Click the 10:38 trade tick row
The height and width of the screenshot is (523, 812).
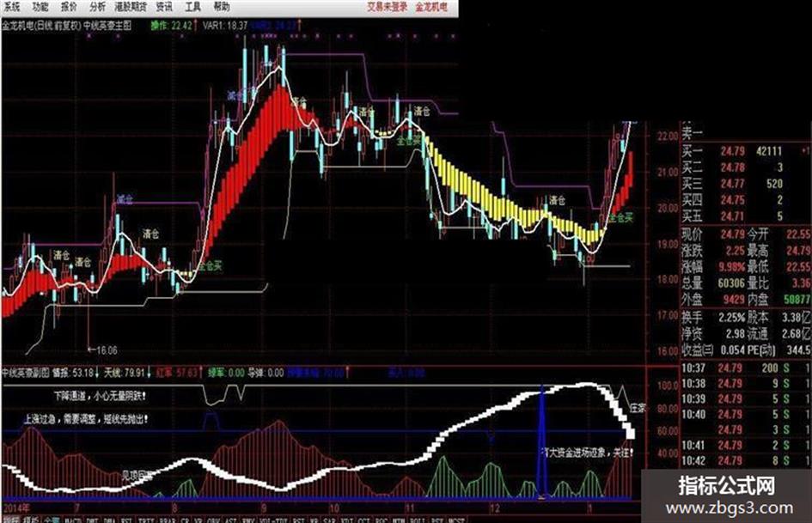tap(746, 384)
